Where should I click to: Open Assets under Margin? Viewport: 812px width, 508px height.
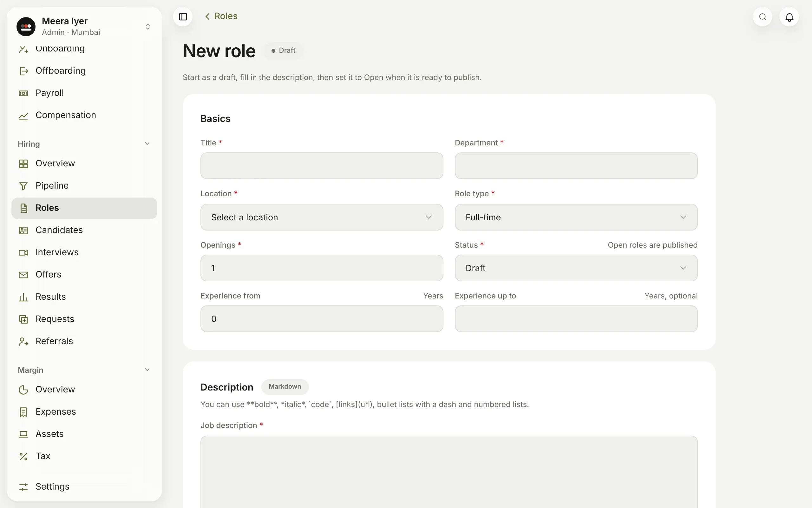click(84, 434)
